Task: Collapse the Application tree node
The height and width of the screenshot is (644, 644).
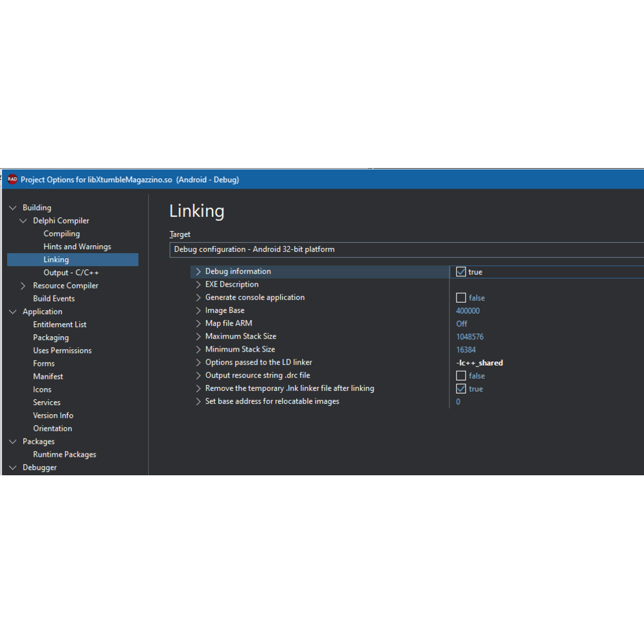Action: pos(13,312)
